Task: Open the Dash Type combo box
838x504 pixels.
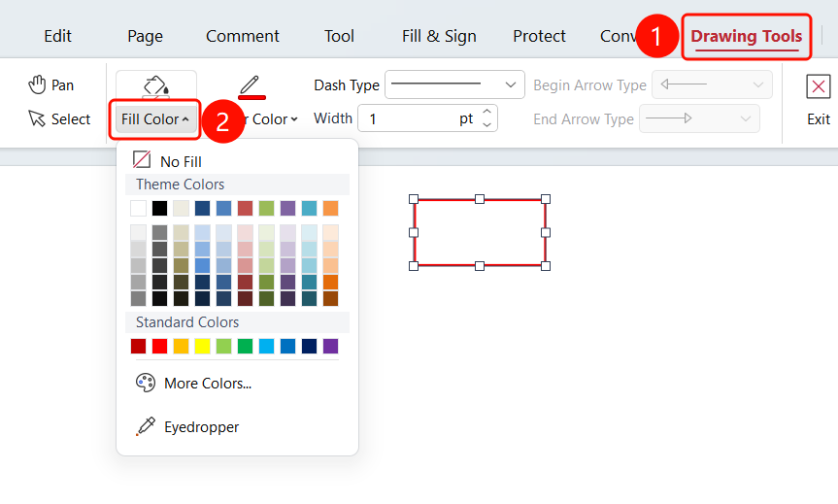Action: click(x=454, y=84)
